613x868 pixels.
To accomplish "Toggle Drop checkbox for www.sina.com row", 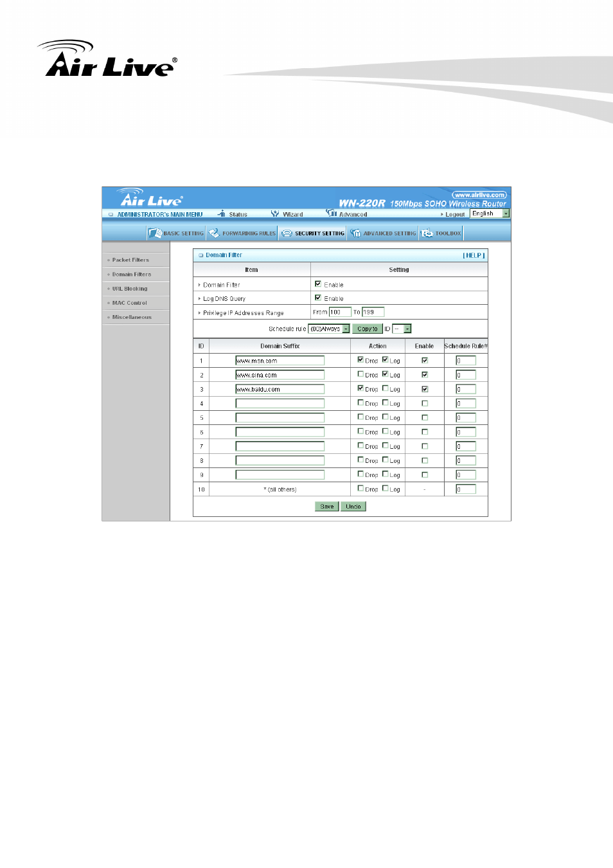I will [360, 374].
